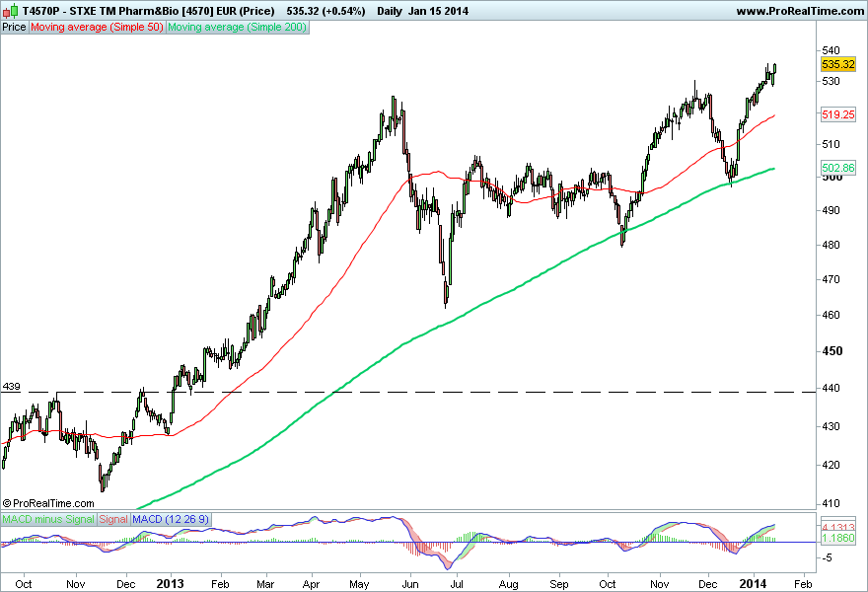
Task: Select the Moving average (Simple 50) label
Action: click(97, 28)
